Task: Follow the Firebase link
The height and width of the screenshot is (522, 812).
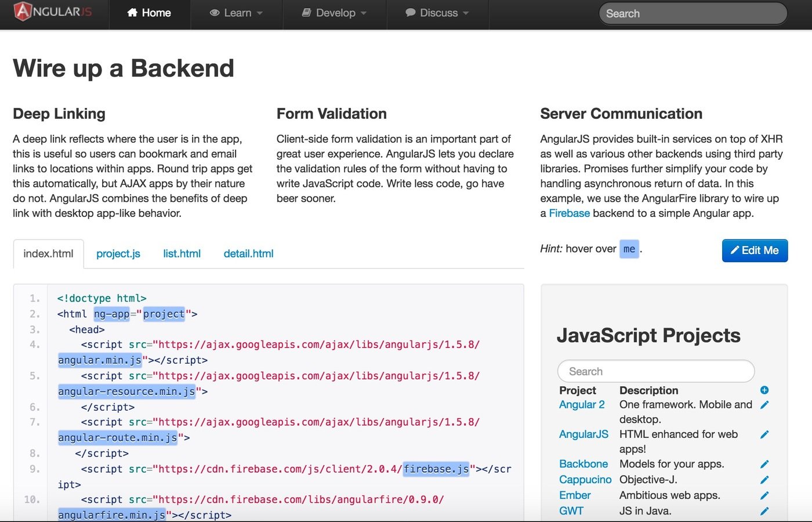Action: click(x=569, y=213)
